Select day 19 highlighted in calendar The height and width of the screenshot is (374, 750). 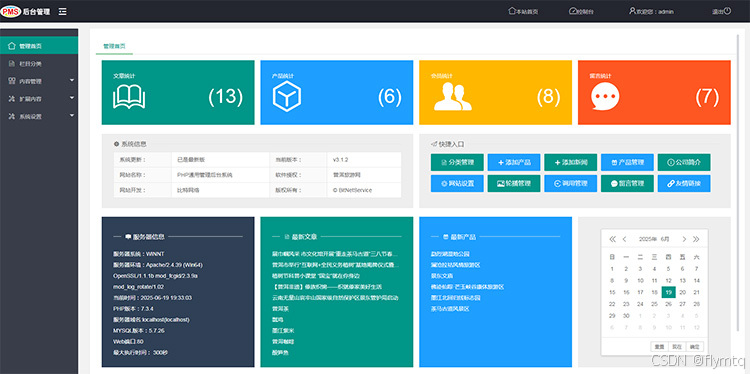pyautogui.click(x=668, y=292)
